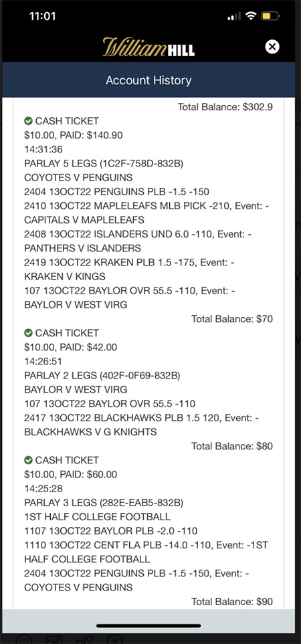This screenshot has height=644, width=301.
Task: Click the William Hill logo
Action: pyautogui.click(x=148, y=47)
